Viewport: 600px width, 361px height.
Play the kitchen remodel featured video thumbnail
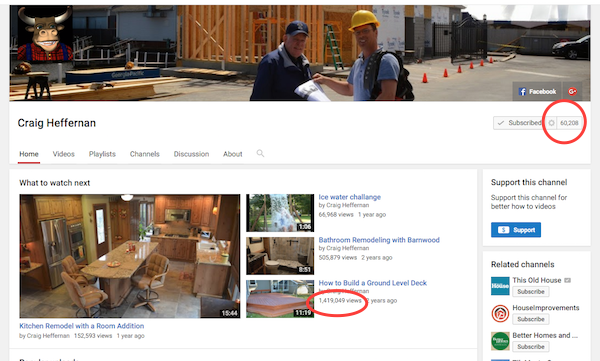130,256
